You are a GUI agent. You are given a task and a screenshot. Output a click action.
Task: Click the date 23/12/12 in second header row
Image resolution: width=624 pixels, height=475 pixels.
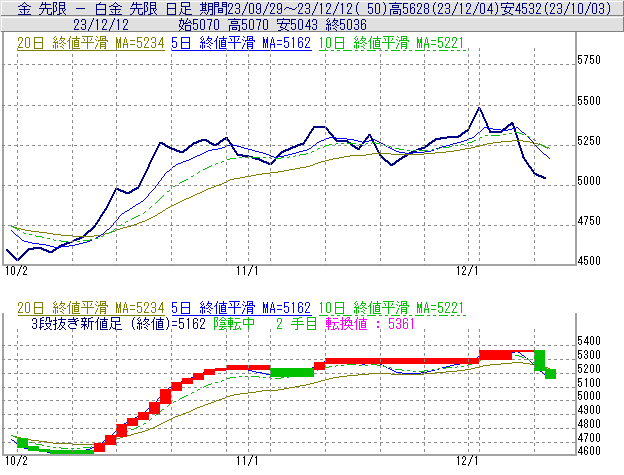click(101, 25)
